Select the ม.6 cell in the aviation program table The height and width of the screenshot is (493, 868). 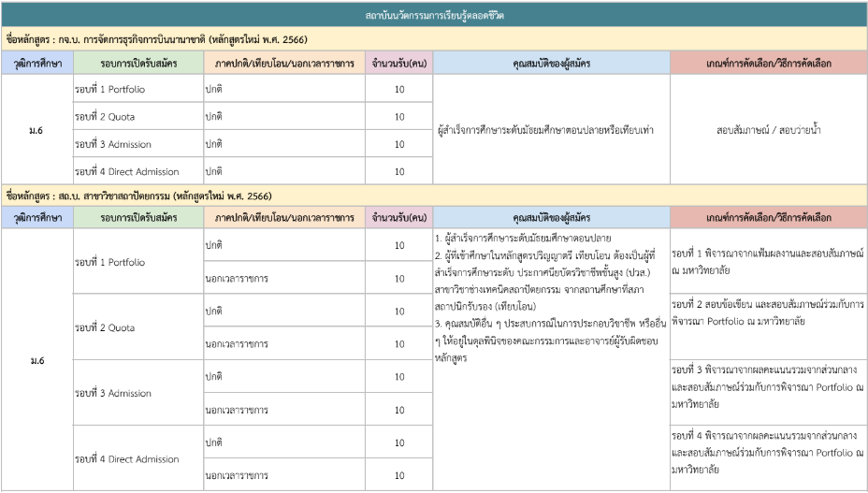pyautogui.click(x=37, y=130)
